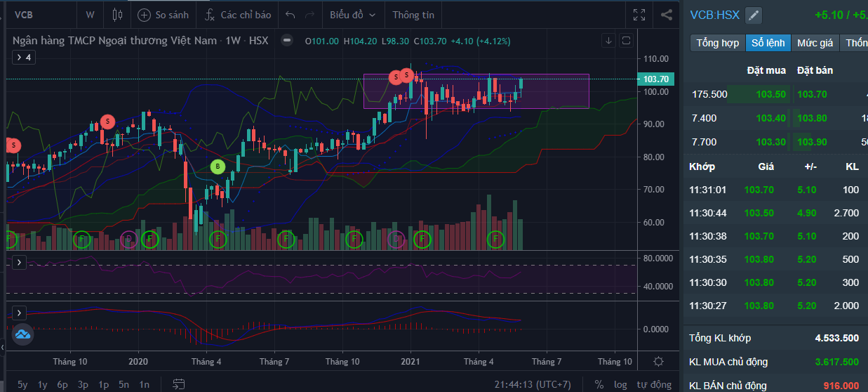This screenshot has width=868, height=392.
Task: Open the W timeframe interval selector
Action: point(90,14)
